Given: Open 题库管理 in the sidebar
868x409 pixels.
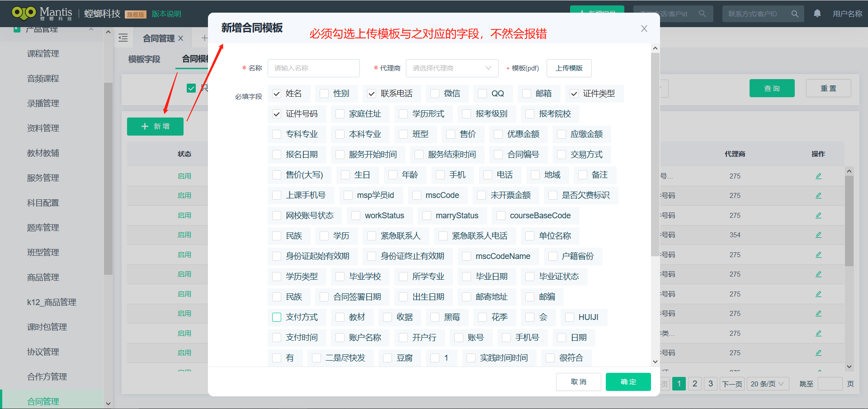Looking at the screenshot, I should pos(43,228).
